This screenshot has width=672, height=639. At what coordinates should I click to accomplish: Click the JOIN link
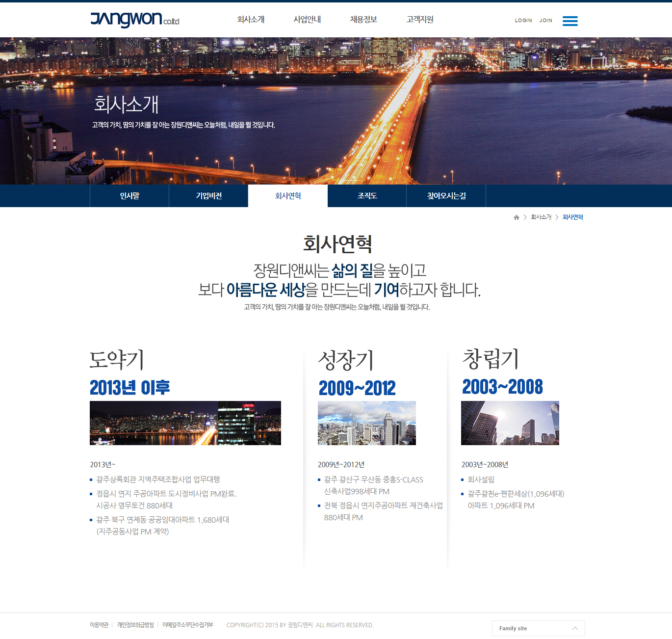pos(545,21)
